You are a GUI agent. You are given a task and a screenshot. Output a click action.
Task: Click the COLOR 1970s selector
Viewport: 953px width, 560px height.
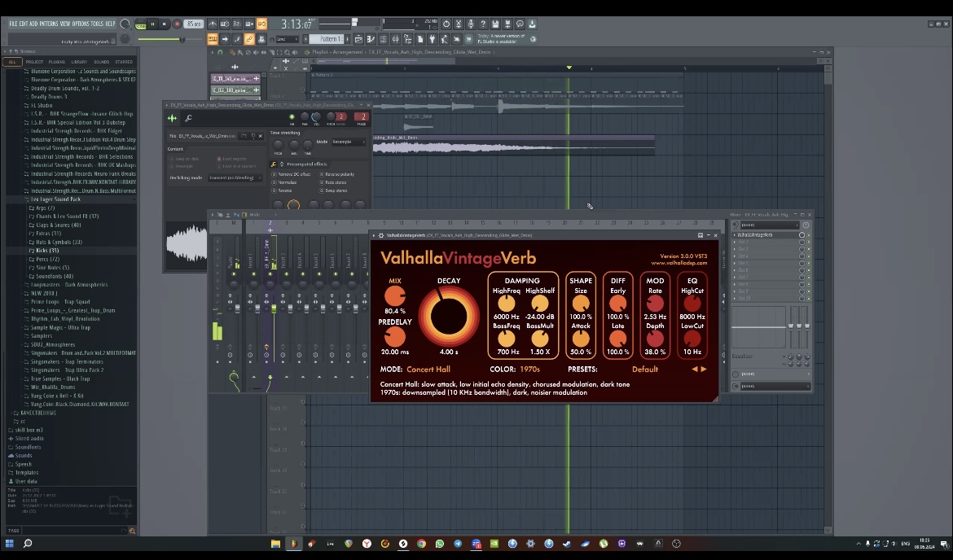click(530, 370)
